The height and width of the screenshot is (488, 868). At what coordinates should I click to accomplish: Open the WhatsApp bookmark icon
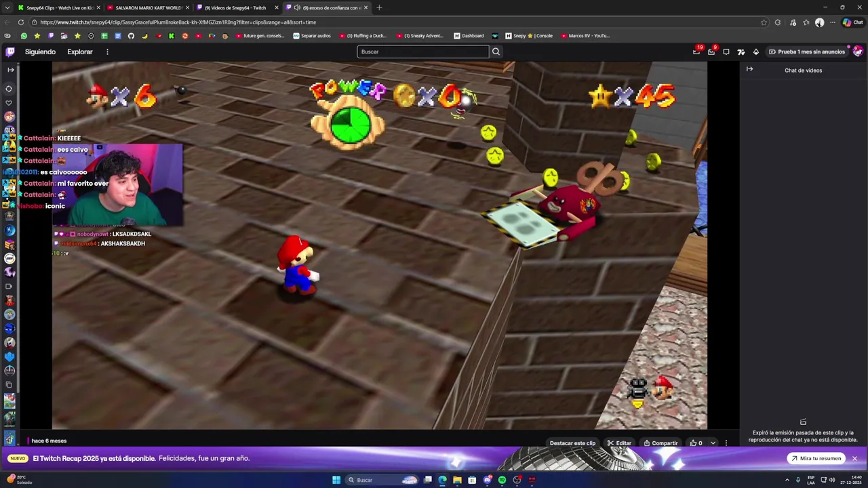pyautogui.click(x=24, y=36)
